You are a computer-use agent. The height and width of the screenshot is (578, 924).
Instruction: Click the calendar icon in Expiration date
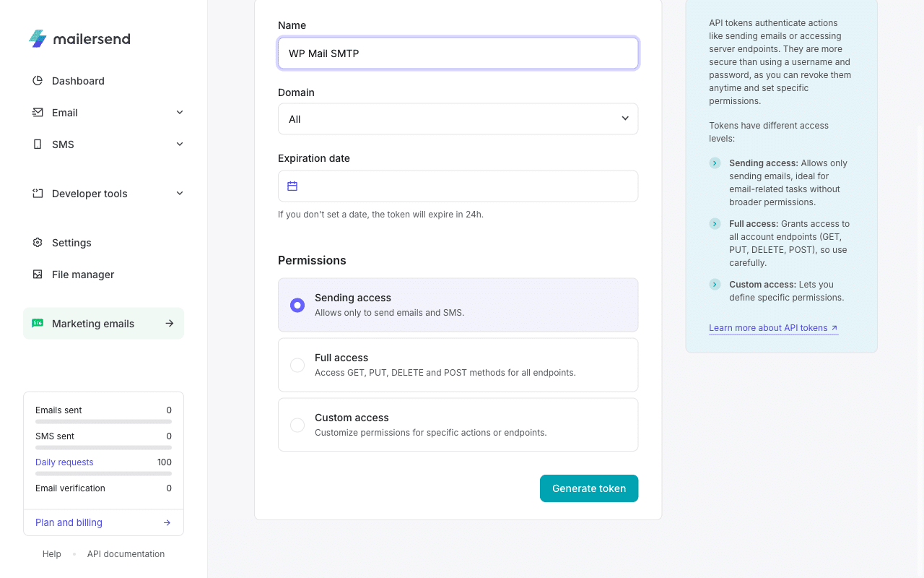pyautogui.click(x=292, y=186)
